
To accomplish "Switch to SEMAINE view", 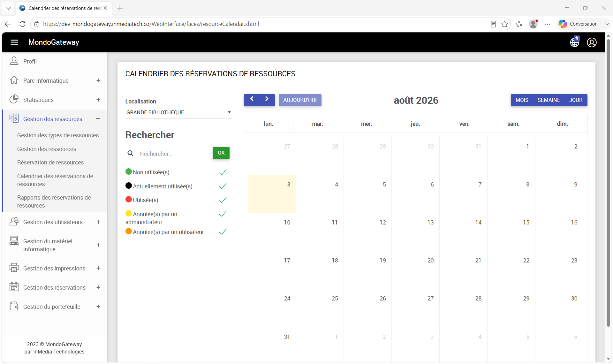I will (549, 100).
